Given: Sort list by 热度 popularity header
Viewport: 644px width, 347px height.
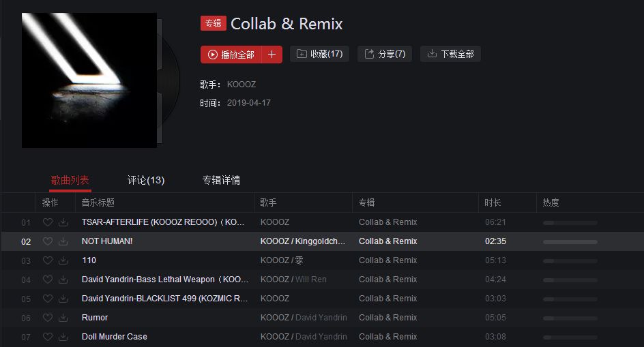Looking at the screenshot, I should click(x=551, y=202).
